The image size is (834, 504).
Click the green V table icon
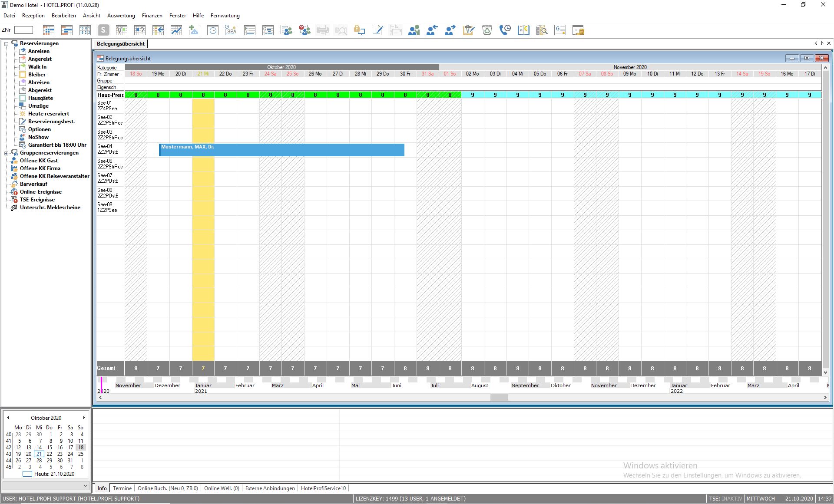(122, 30)
